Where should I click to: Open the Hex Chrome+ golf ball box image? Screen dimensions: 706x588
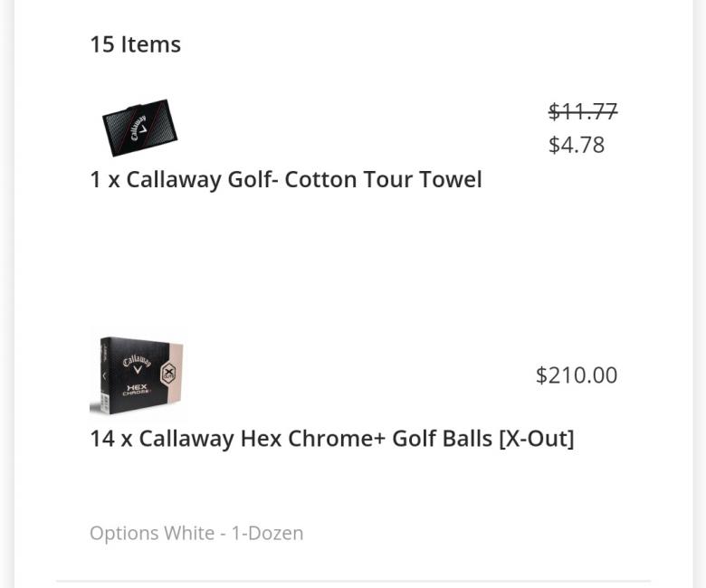pos(138,375)
